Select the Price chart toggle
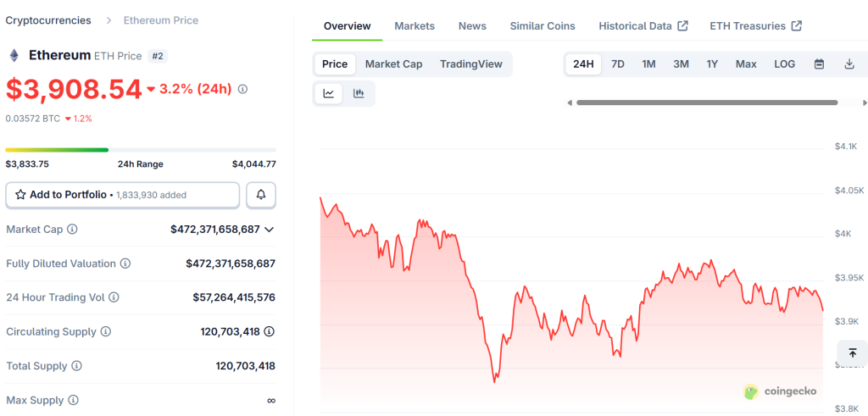The image size is (868, 416). [x=335, y=64]
